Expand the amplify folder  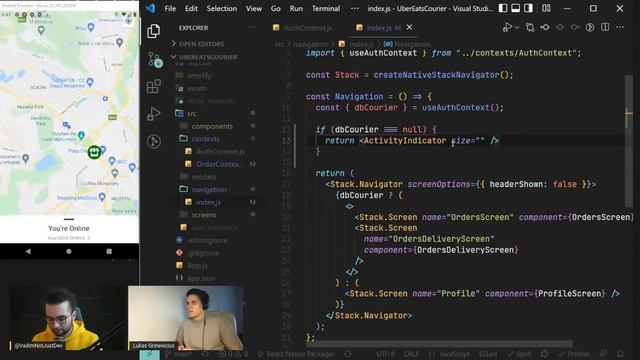199,76
